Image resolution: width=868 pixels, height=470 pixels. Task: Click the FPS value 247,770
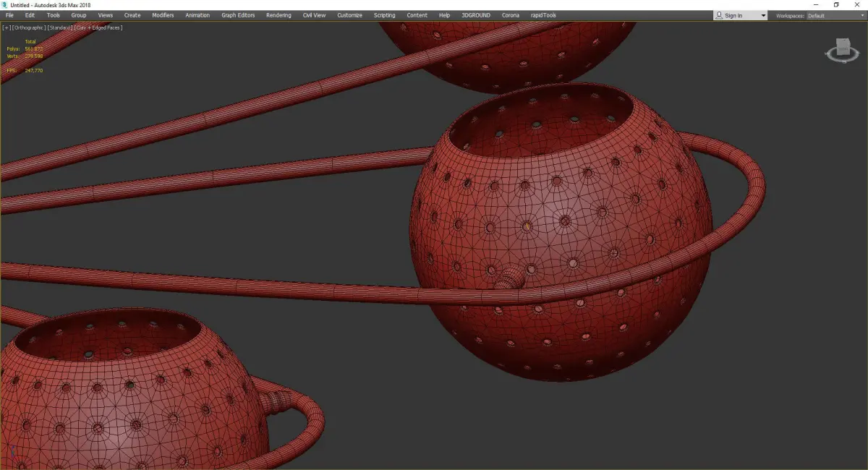tap(34, 70)
